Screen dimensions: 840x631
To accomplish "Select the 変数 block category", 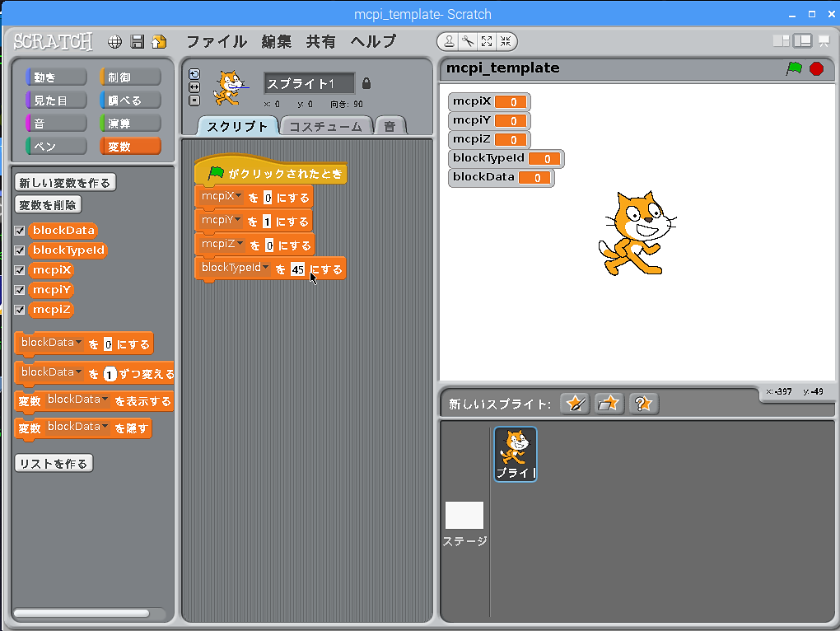I will pyautogui.click(x=129, y=147).
